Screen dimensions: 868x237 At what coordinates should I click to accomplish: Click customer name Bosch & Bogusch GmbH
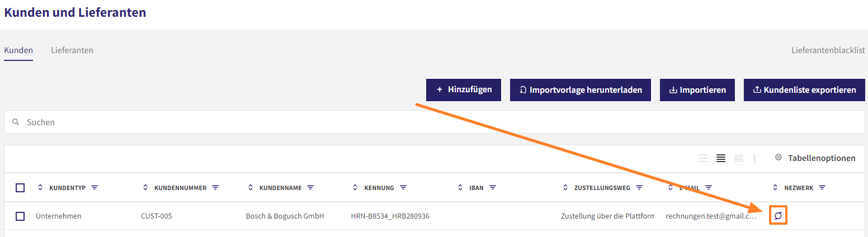click(285, 216)
